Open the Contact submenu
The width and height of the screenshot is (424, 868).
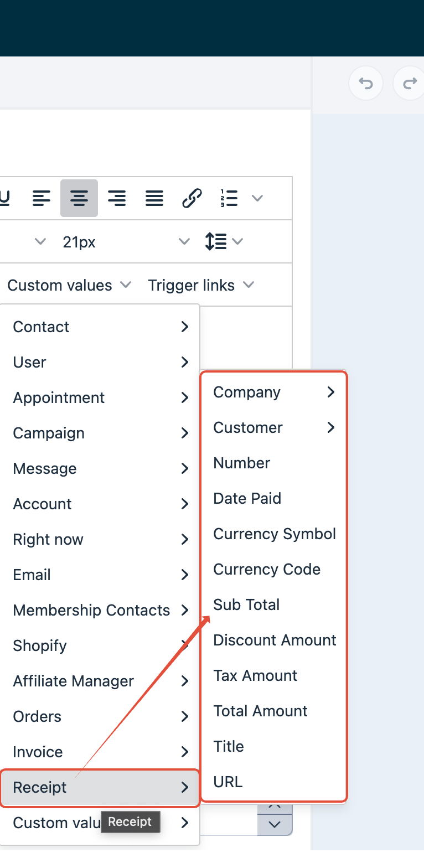(x=100, y=327)
